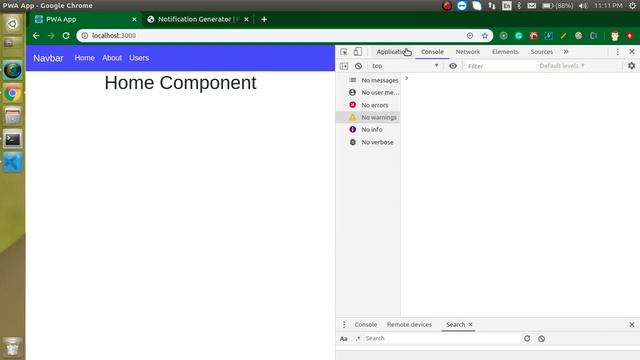
Task: Select the Console tab in DevTools
Action: (x=432, y=52)
